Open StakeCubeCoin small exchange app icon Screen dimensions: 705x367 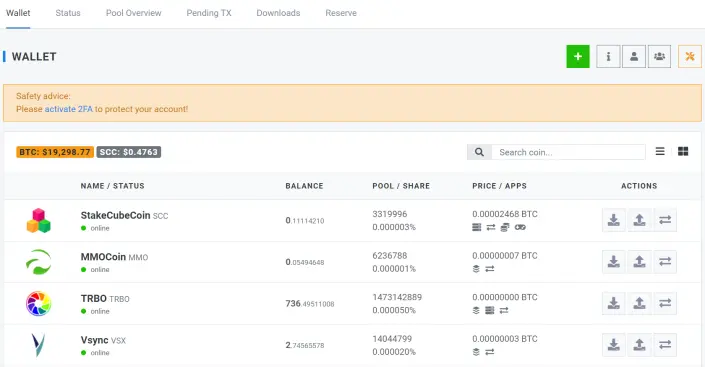click(x=491, y=227)
